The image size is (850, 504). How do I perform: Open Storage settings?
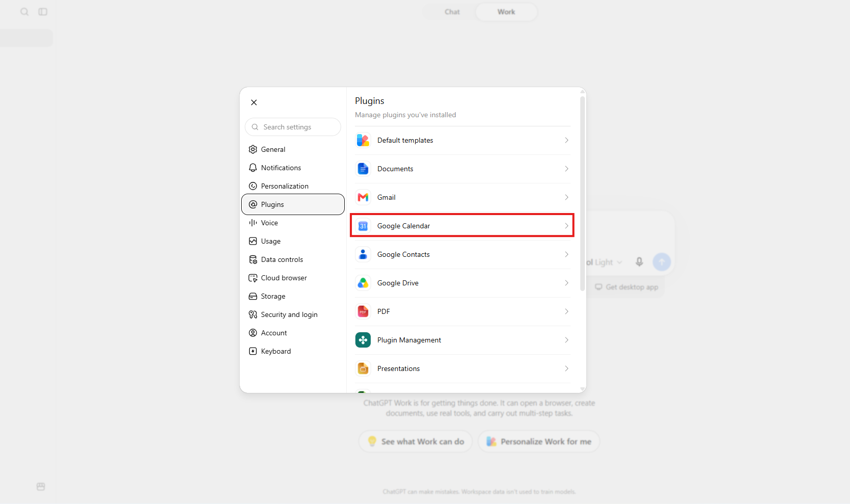[293, 296]
